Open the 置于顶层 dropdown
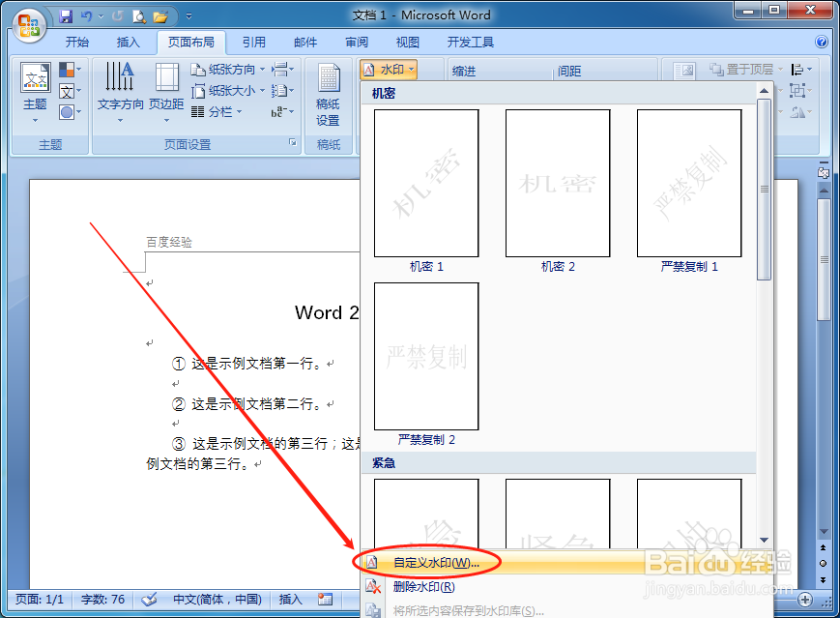The height and width of the screenshot is (618, 840). point(745,70)
